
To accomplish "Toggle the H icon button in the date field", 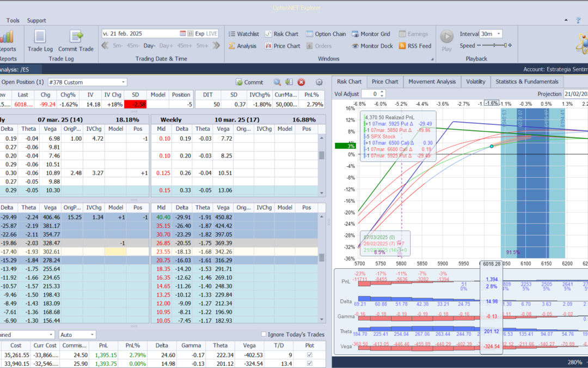I will pyautogui.click(x=190, y=33).
